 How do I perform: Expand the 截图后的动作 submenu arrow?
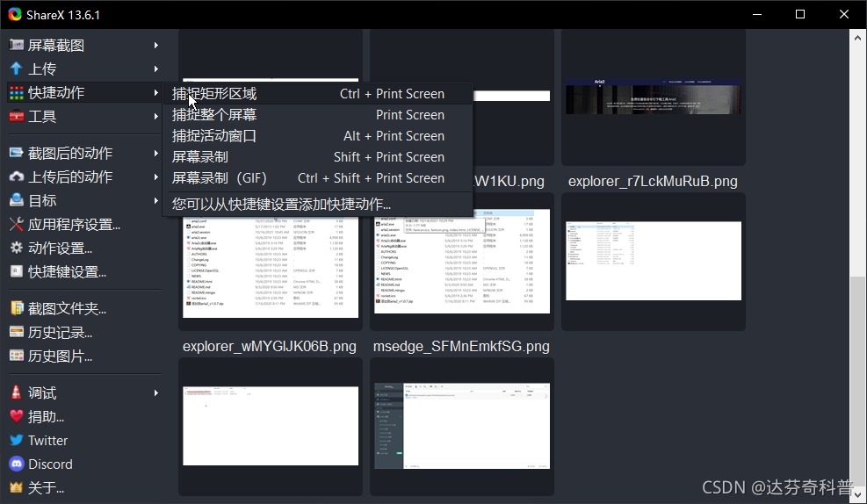(x=156, y=153)
